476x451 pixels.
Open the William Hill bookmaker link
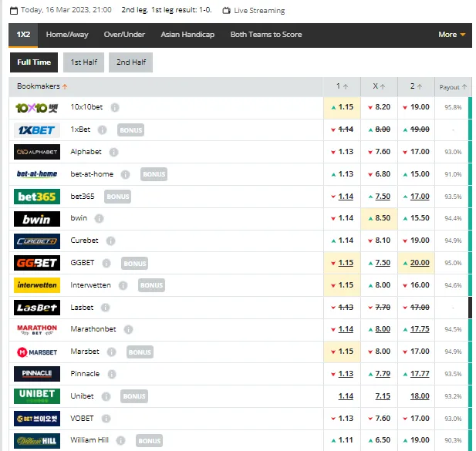tap(89, 440)
